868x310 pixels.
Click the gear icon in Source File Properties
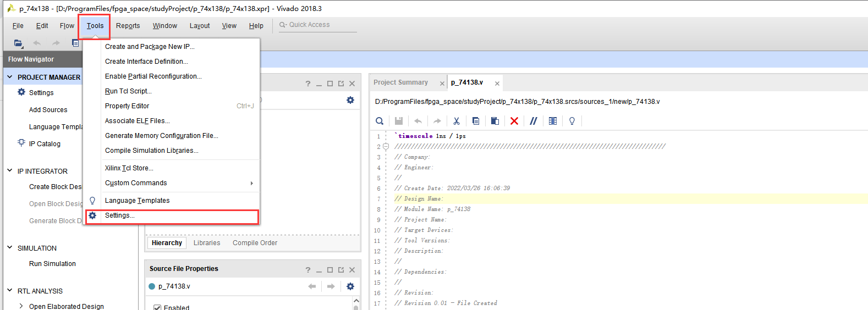[350, 286]
